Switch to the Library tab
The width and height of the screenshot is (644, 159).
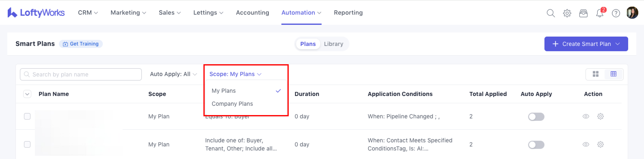[333, 44]
